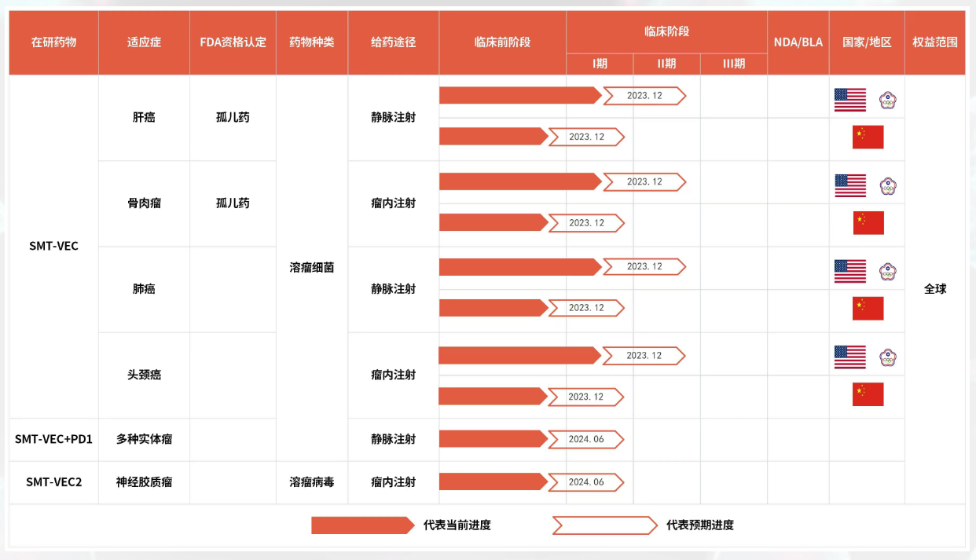Click the SMT-VEC2 drug name
This screenshot has height=560, width=976.
53,482
